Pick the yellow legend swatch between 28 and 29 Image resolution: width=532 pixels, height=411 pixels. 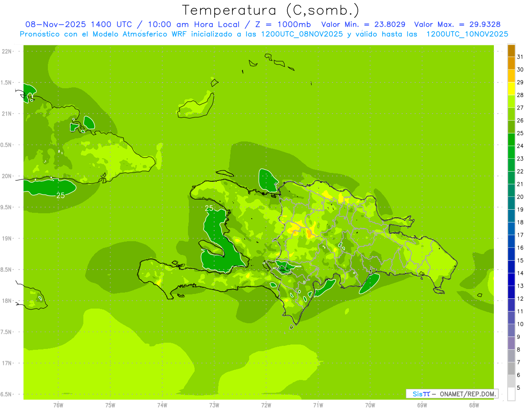tap(511, 89)
